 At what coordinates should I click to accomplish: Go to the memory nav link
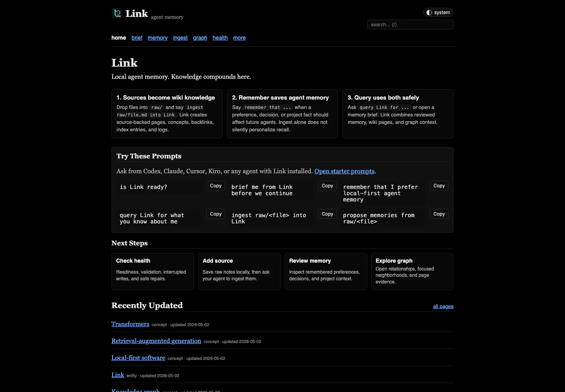click(x=157, y=38)
